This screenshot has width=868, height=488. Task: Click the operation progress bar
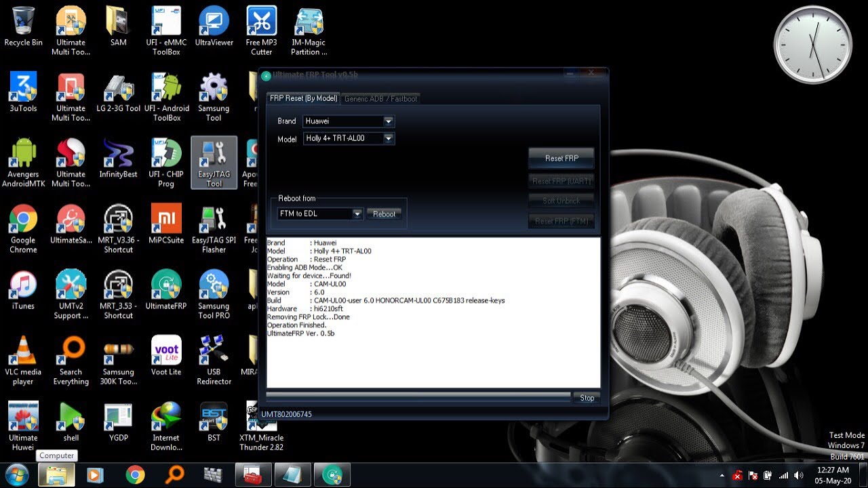(418, 396)
